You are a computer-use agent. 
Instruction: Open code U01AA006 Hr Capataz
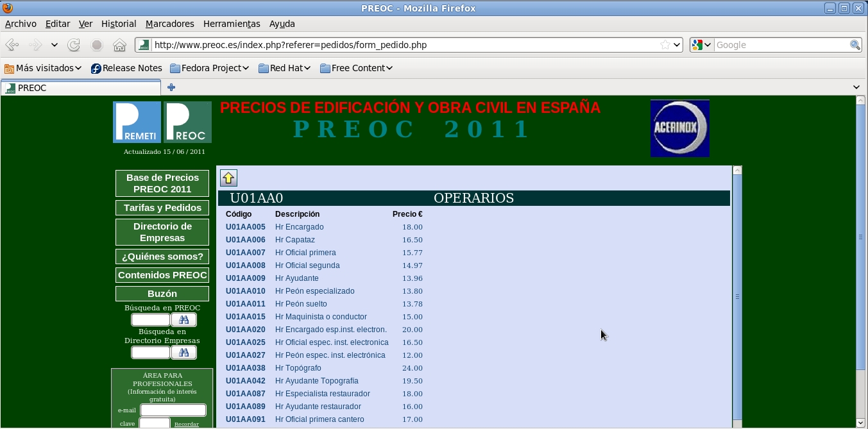246,240
